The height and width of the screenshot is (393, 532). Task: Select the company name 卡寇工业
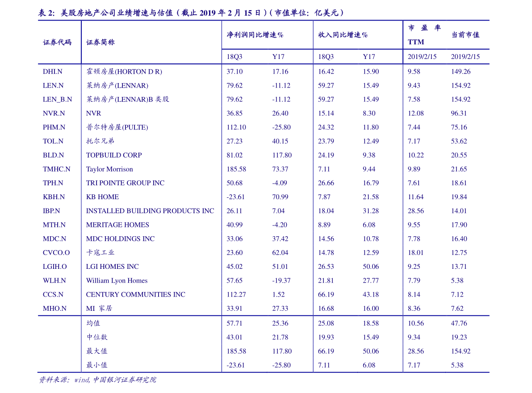pyautogui.click(x=100, y=252)
